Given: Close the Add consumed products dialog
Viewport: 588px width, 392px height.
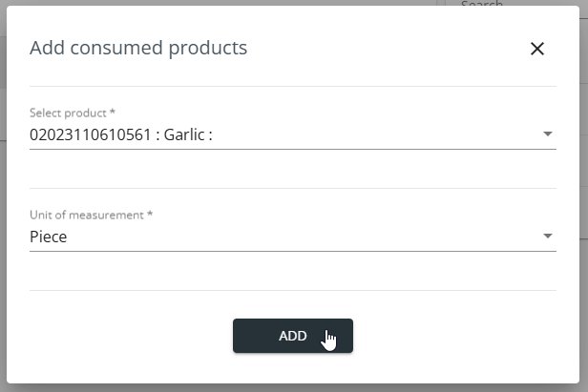Looking at the screenshot, I should click(537, 49).
